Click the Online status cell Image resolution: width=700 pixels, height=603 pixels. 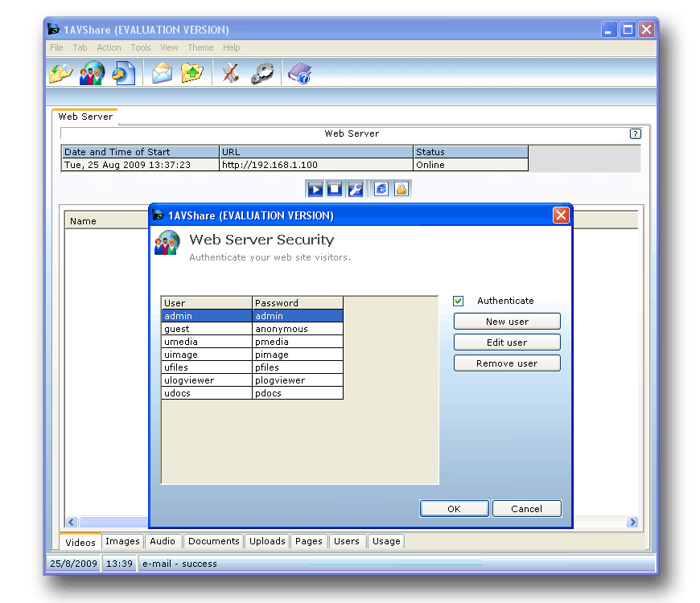tap(471, 165)
